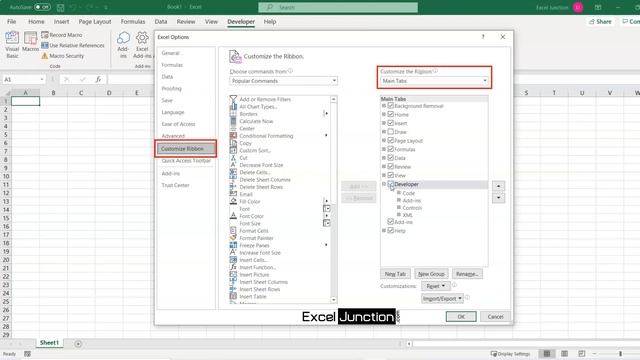Select cell A1 in worksheet
Screen dimensions: 640x360
tap(25, 101)
